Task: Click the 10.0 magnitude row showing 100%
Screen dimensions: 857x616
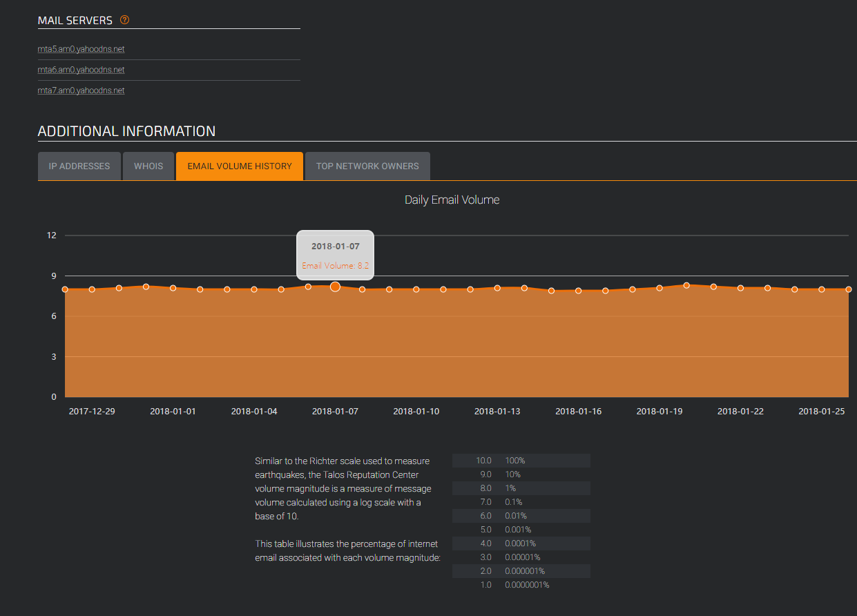Action: pyautogui.click(x=521, y=461)
